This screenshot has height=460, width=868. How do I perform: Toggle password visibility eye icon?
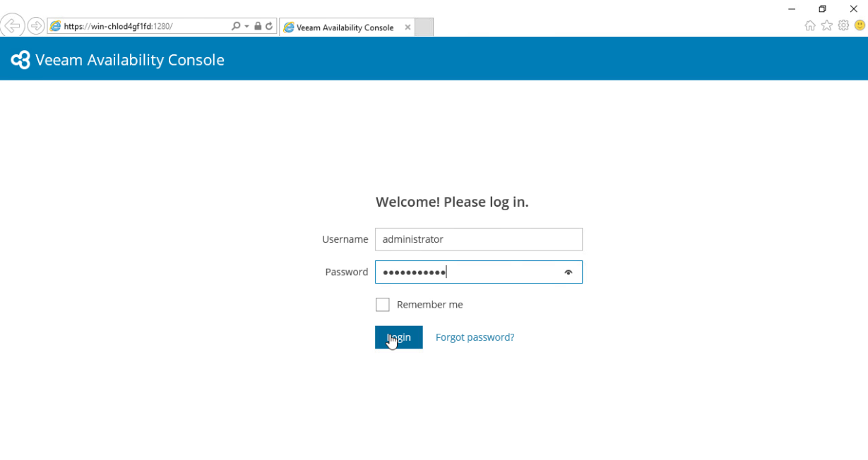point(569,272)
